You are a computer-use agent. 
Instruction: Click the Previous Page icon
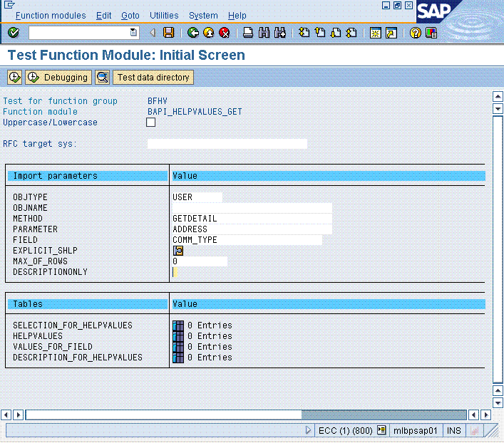pyautogui.click(x=320, y=33)
